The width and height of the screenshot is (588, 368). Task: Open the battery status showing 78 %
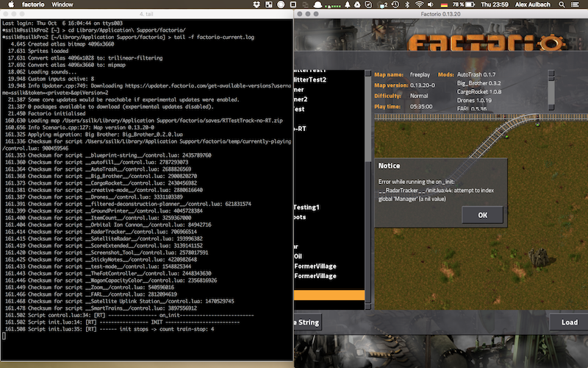tap(464, 4)
